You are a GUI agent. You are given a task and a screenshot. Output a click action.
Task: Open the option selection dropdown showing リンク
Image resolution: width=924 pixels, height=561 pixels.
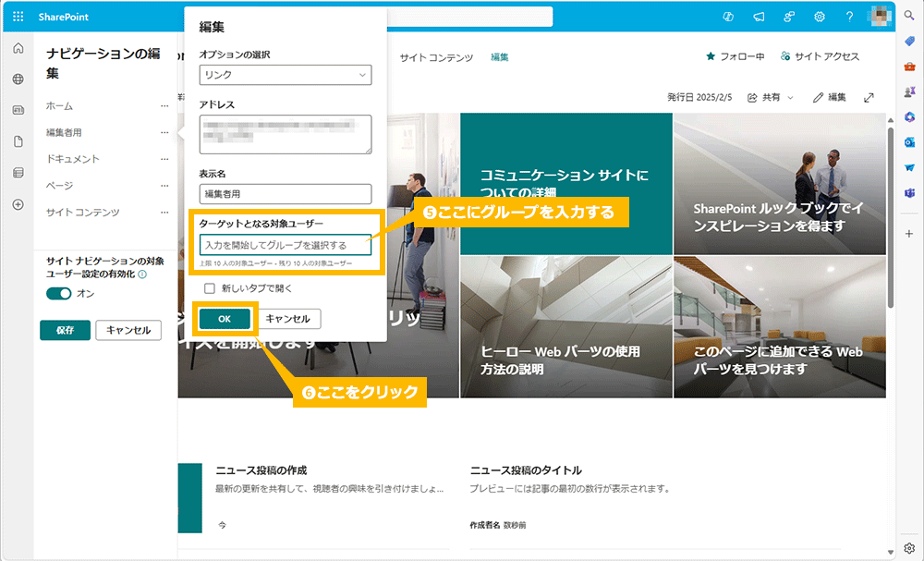coord(286,75)
